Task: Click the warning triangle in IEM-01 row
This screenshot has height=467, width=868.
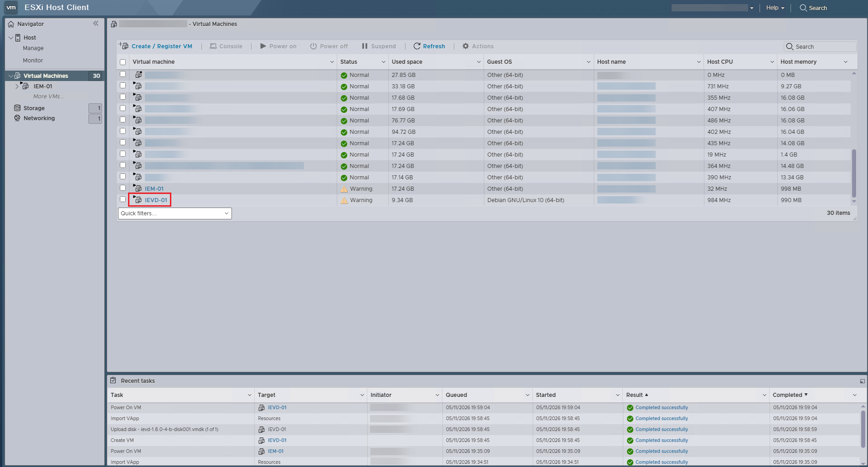Action: 344,189
